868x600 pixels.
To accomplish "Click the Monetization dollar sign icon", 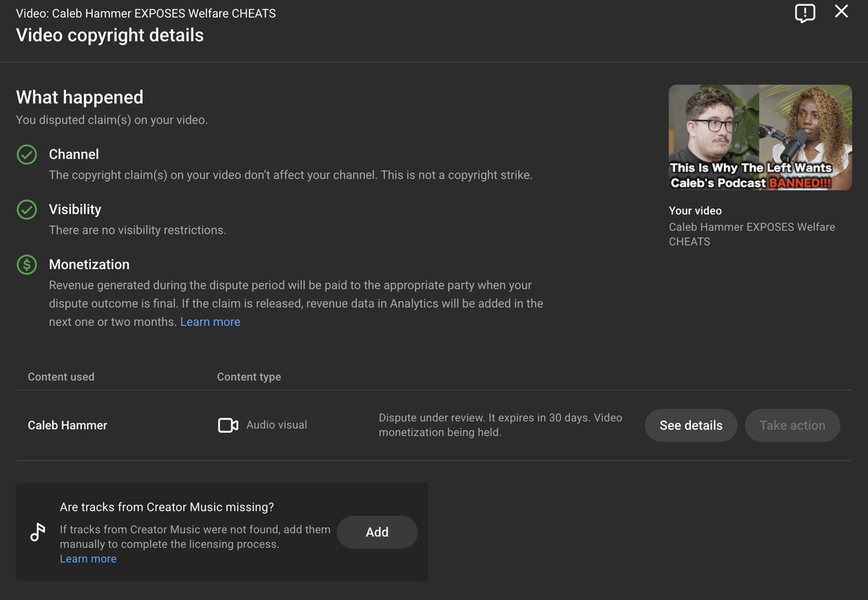I will click(27, 265).
